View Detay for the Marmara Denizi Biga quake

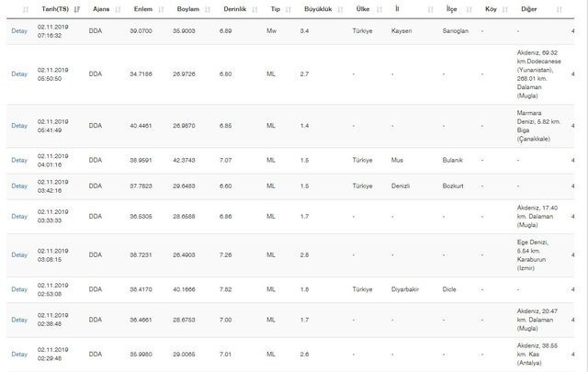tap(18, 125)
